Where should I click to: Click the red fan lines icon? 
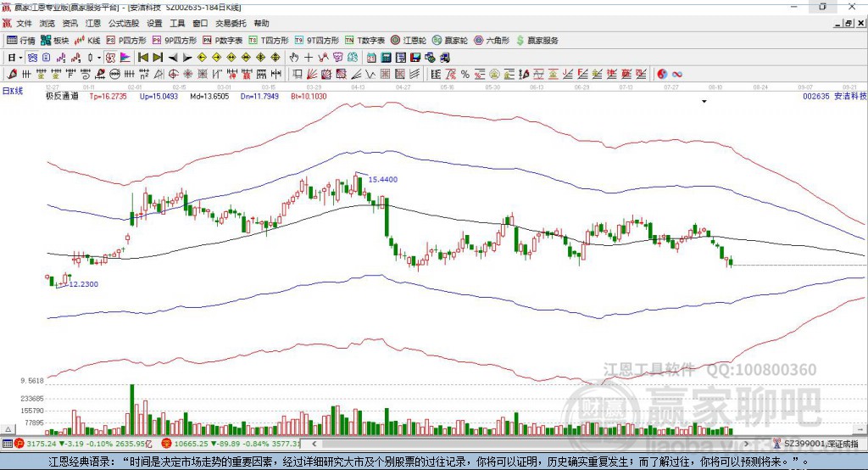coord(312,75)
